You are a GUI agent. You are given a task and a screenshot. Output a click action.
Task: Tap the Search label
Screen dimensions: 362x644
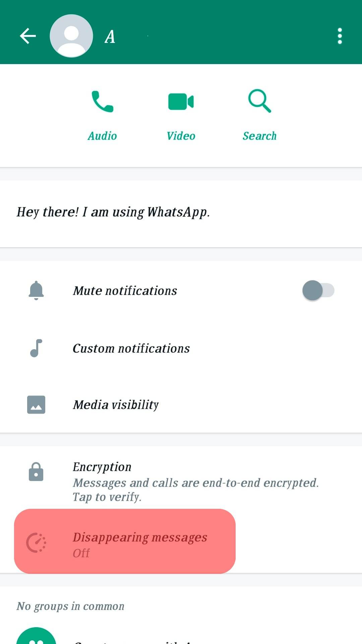260,136
